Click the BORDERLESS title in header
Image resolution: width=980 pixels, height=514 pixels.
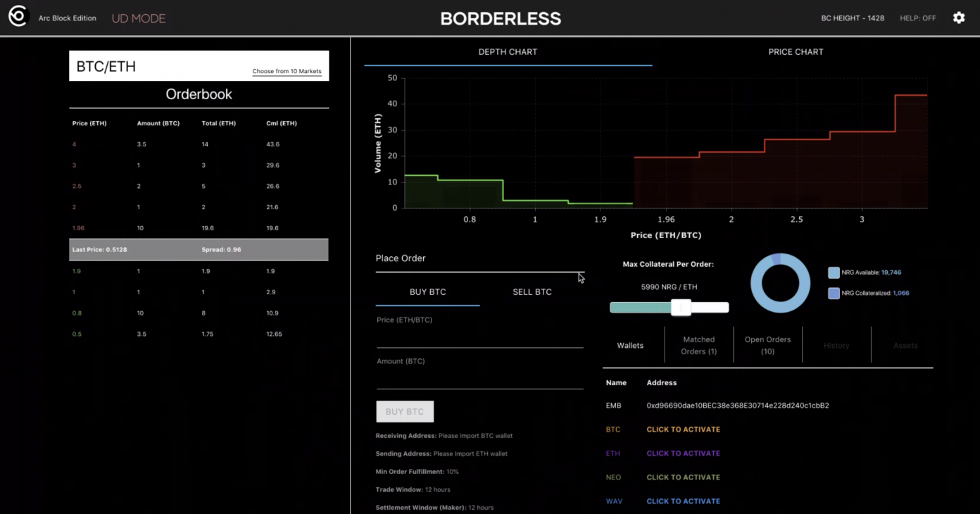501,18
